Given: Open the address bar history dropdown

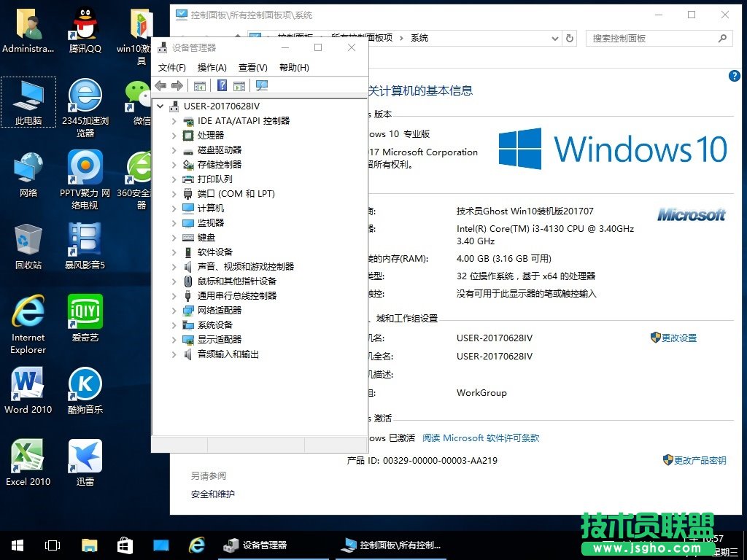Looking at the screenshot, I should [554, 39].
